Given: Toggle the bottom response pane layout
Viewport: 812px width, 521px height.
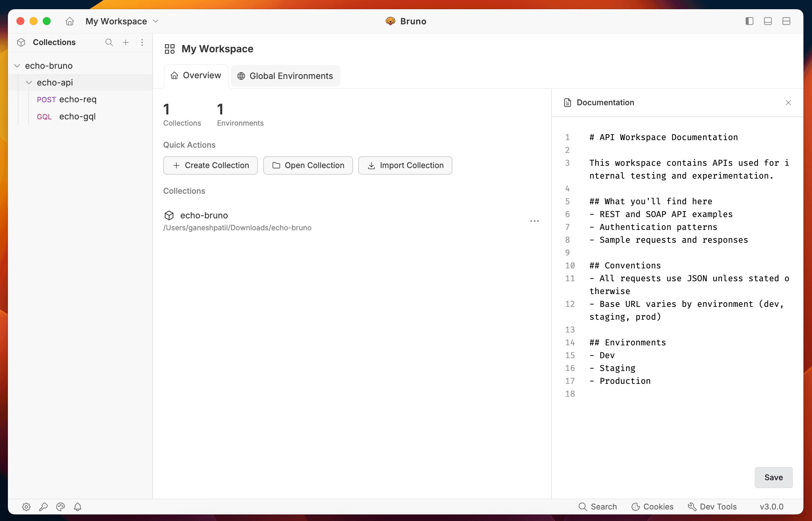Looking at the screenshot, I should [767, 21].
